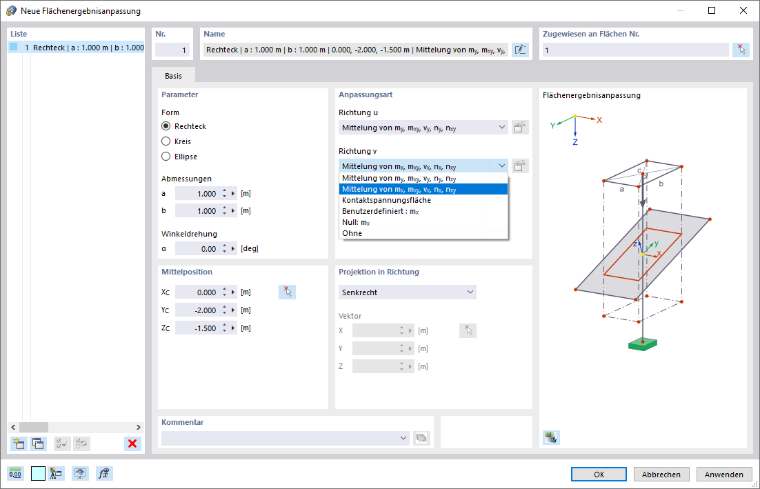Click the dimension a spinner arrows
This screenshot has height=489, width=760.
click(224, 193)
